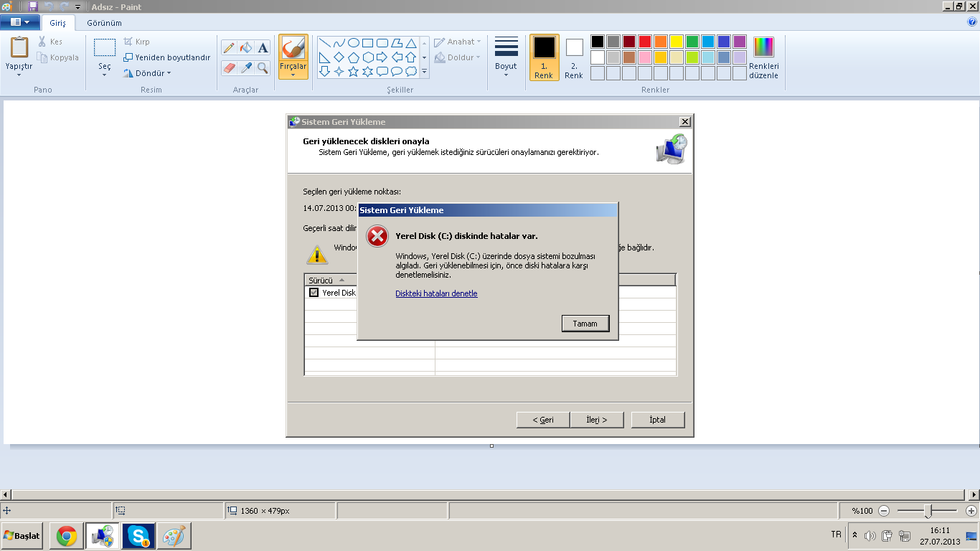980x551 pixels.
Task: Choose the Right arrow shape
Action: pyautogui.click(x=382, y=57)
